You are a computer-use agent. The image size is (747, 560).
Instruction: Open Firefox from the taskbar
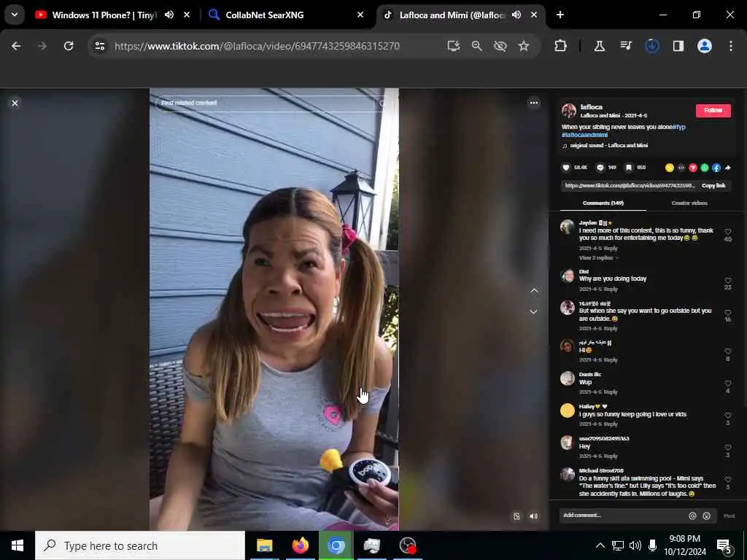pyautogui.click(x=300, y=545)
